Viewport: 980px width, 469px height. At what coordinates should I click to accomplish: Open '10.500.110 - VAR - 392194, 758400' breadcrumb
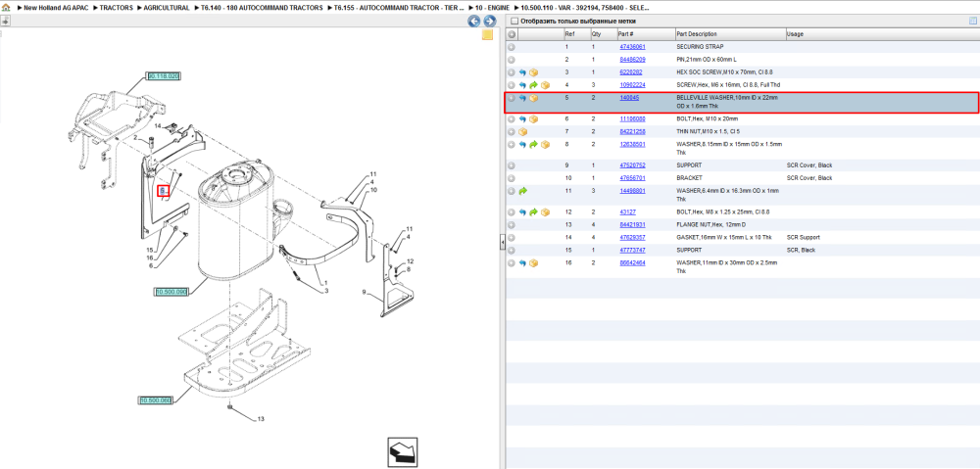584,8
